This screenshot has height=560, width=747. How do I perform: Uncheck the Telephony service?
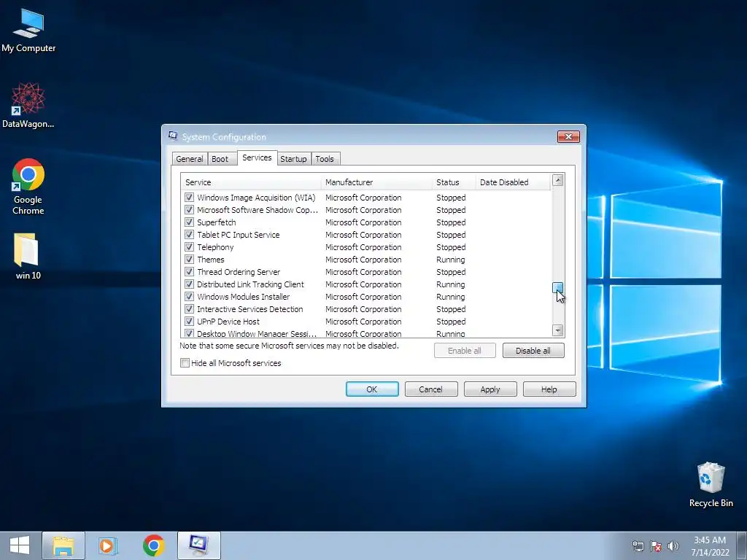click(x=189, y=246)
